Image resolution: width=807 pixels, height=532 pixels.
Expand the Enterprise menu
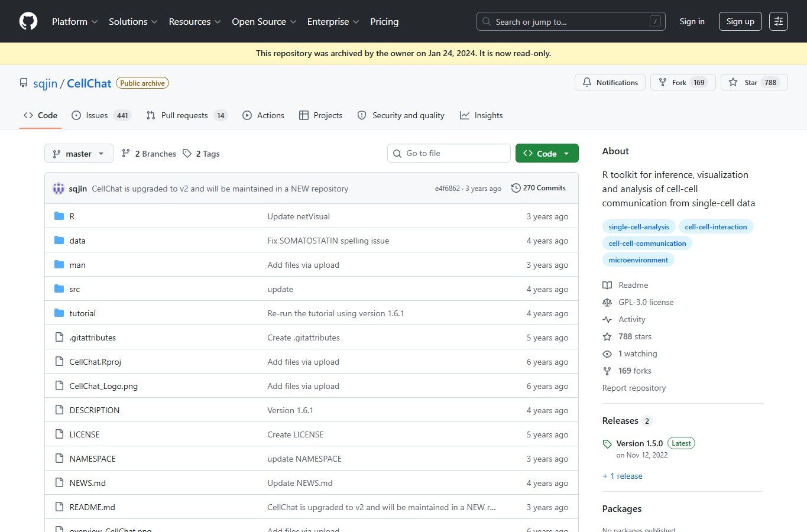333,21
